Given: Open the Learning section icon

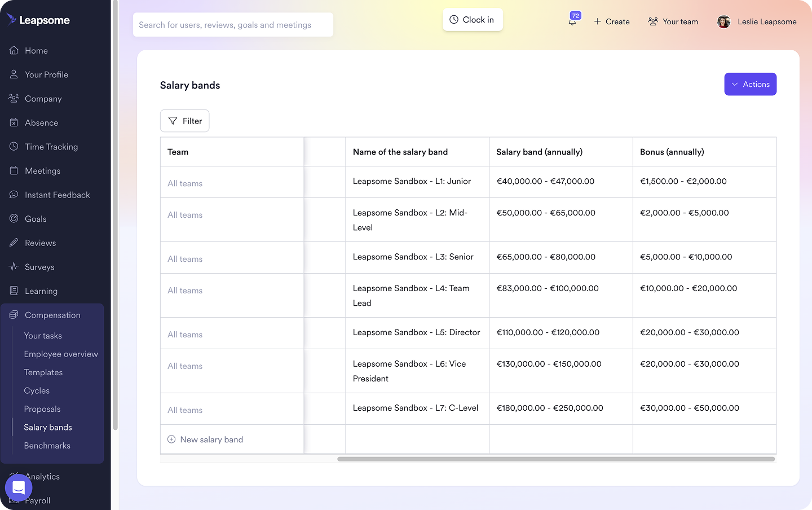Looking at the screenshot, I should [14, 291].
